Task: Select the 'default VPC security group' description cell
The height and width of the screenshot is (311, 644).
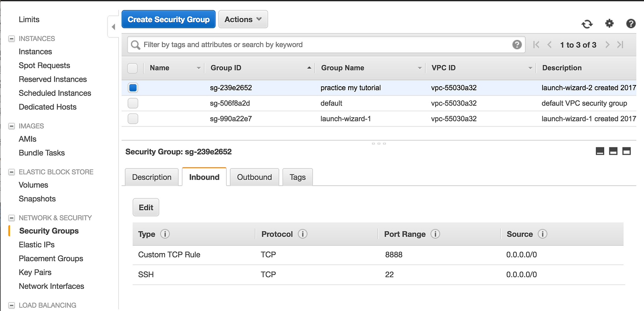Action: (584, 103)
